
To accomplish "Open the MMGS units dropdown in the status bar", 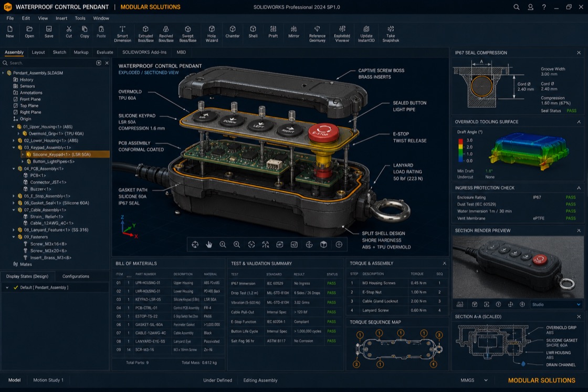I will [475, 380].
